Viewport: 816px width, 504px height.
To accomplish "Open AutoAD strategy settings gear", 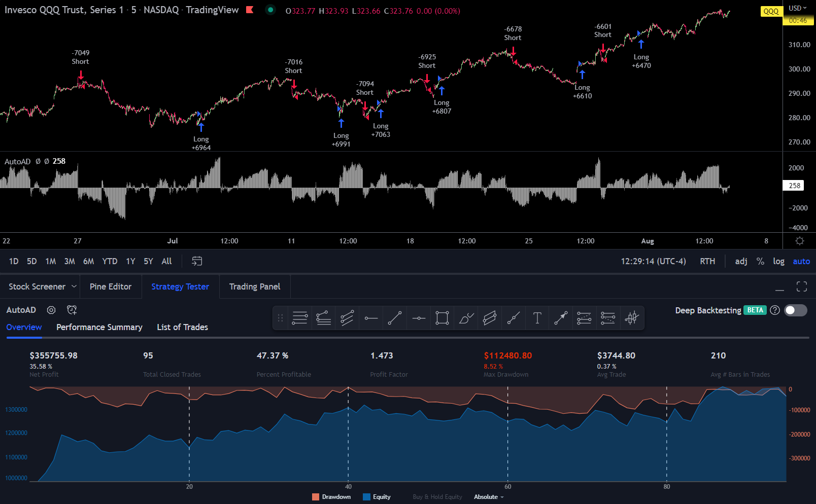I will (51, 310).
